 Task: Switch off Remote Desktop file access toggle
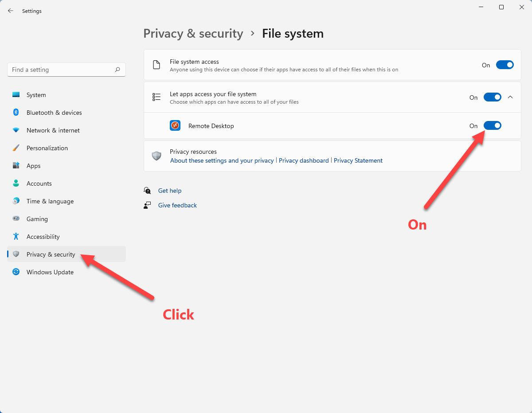pos(492,126)
